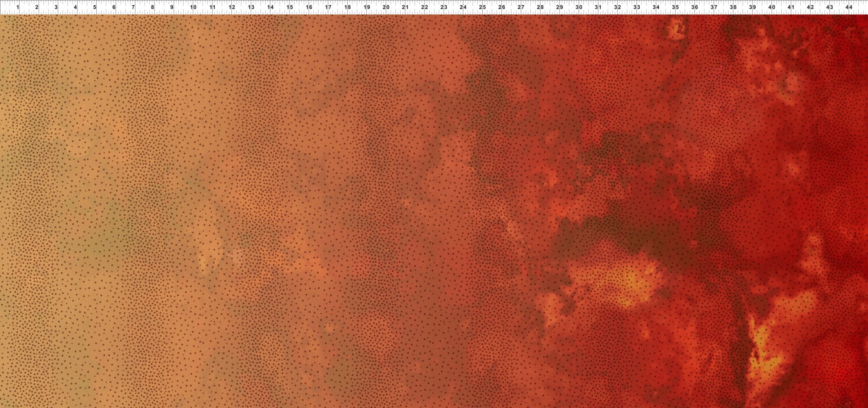Click ruler number 40
This screenshot has width=868, height=408.
click(x=772, y=7)
